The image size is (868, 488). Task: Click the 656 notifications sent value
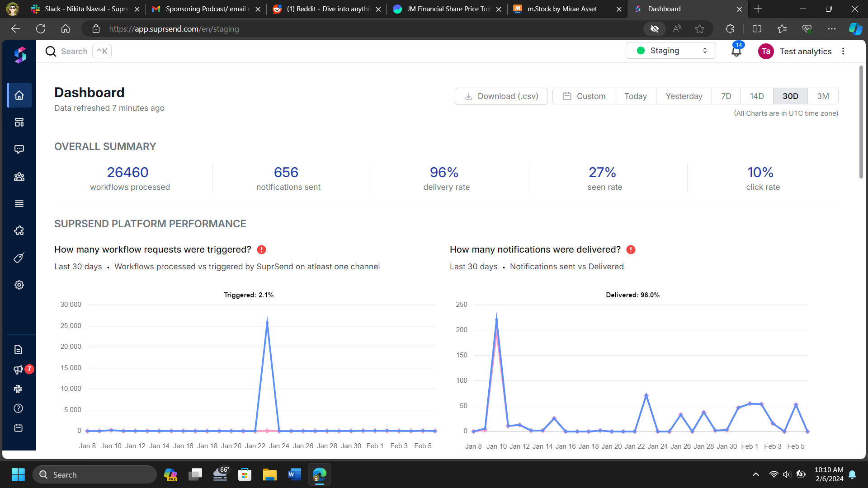coord(286,172)
